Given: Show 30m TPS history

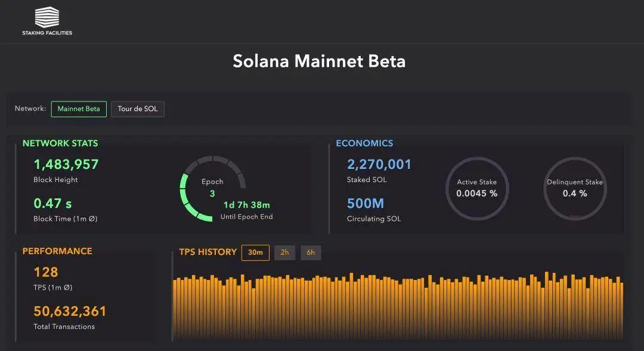Looking at the screenshot, I should pyautogui.click(x=255, y=253).
